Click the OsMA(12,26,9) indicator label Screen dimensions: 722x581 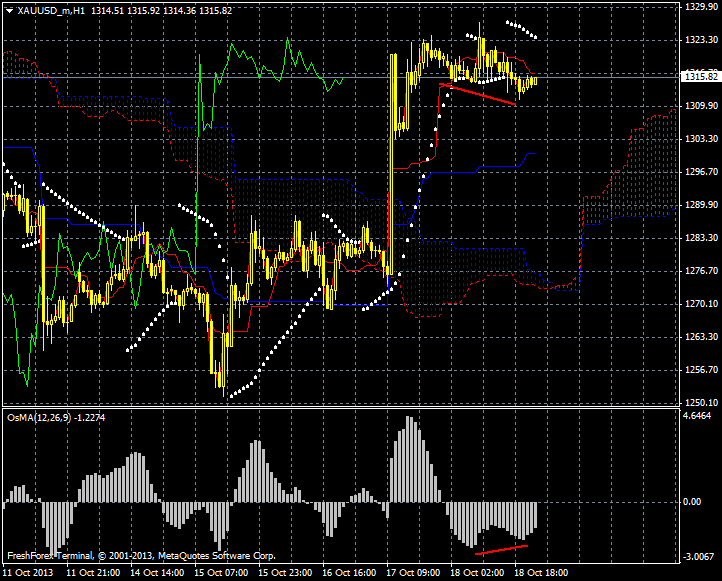(x=35, y=416)
